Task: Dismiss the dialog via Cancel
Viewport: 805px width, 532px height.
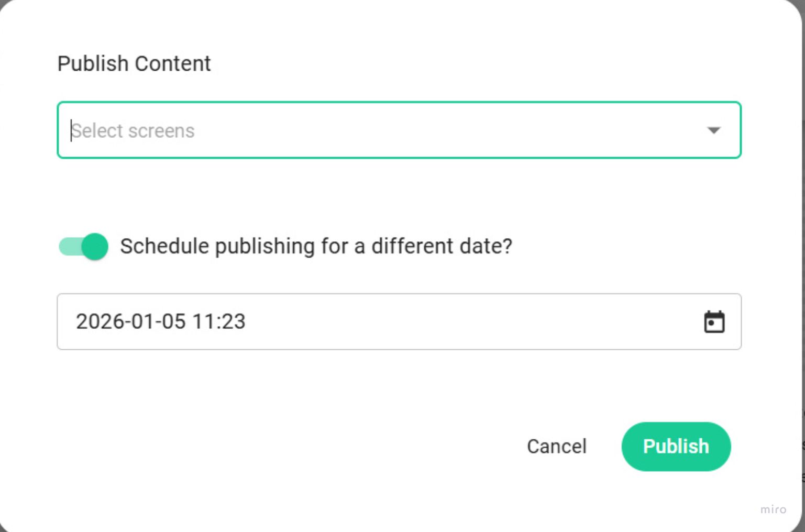Action: (556, 446)
